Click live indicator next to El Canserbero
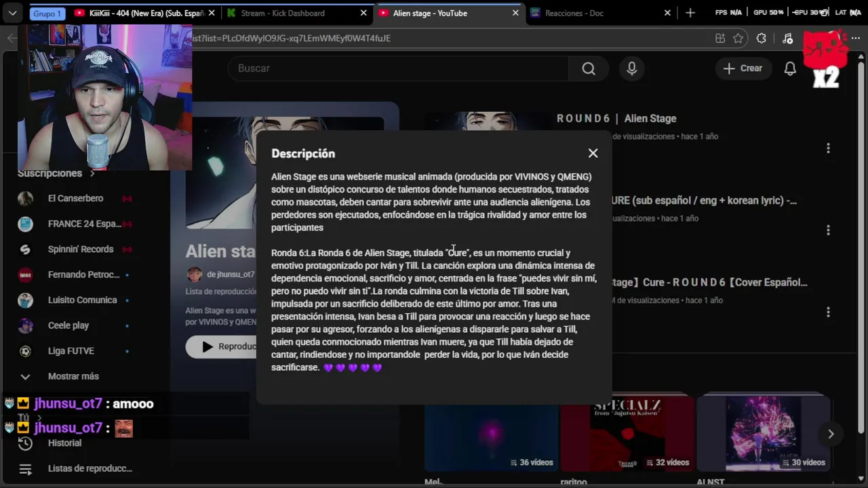Screen dimensions: 868x488 coord(127,199)
